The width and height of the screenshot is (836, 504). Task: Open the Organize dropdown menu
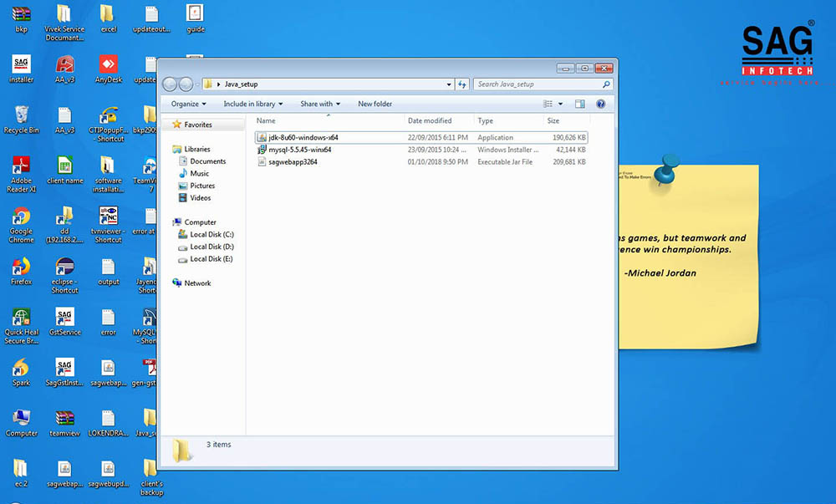189,104
